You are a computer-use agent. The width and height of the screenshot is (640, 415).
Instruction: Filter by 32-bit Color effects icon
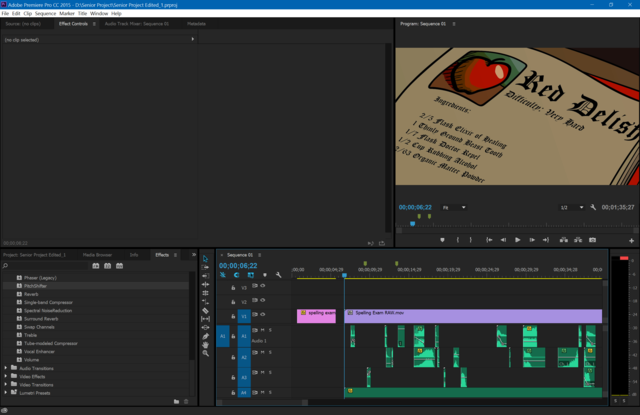coord(107,266)
